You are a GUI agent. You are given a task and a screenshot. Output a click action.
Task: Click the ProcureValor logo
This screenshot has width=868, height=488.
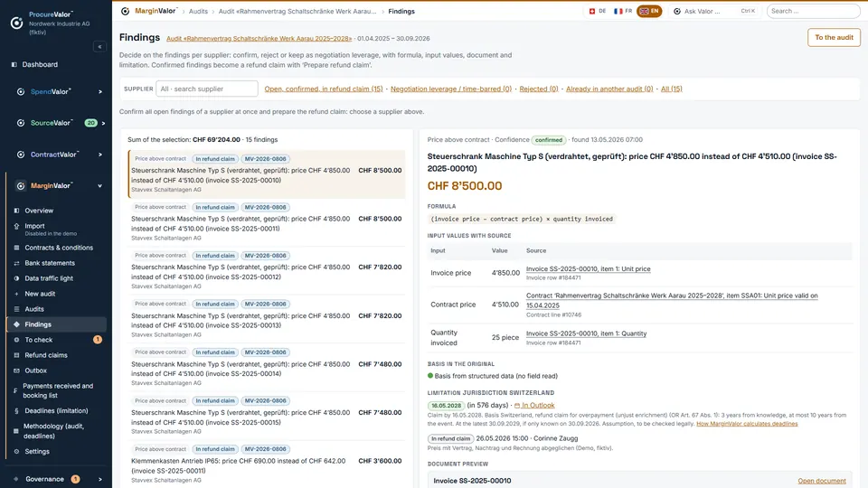pyautogui.click(x=16, y=23)
